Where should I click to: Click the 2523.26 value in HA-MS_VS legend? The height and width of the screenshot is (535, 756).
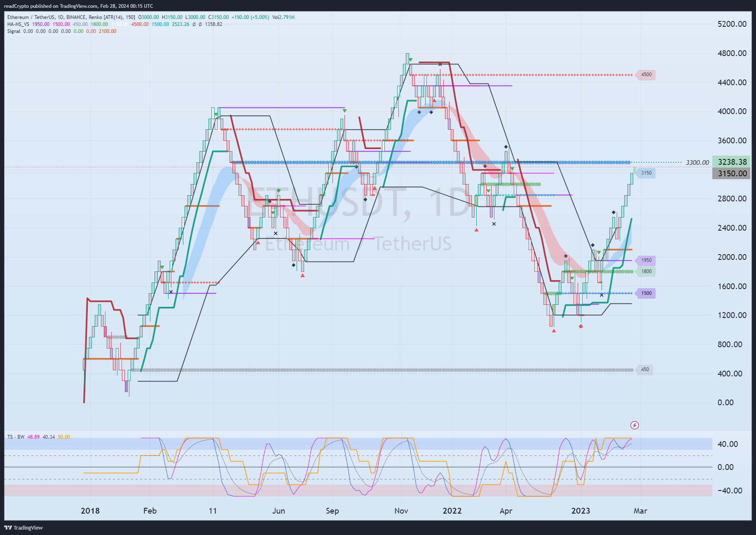[181, 24]
